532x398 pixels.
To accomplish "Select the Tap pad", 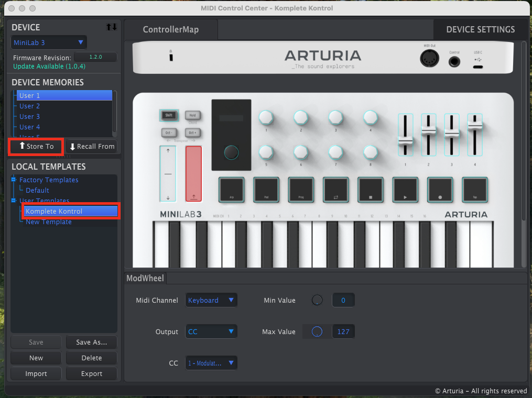I will click(475, 190).
